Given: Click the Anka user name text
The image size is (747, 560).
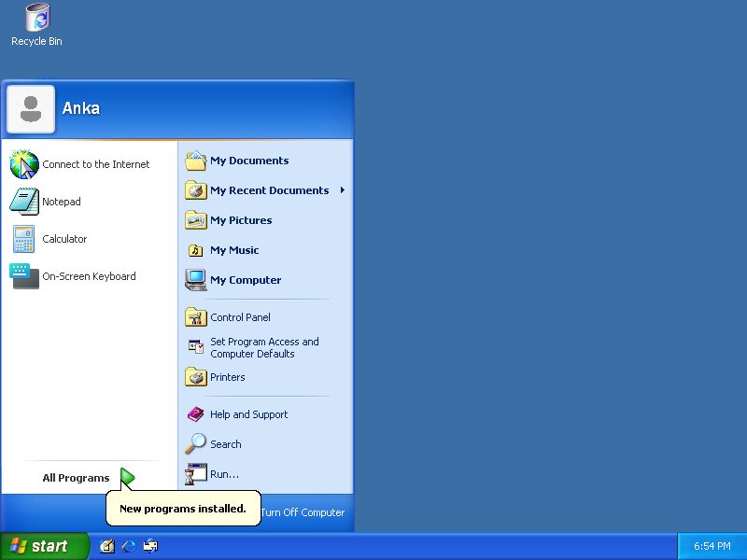Looking at the screenshot, I should tap(81, 108).
